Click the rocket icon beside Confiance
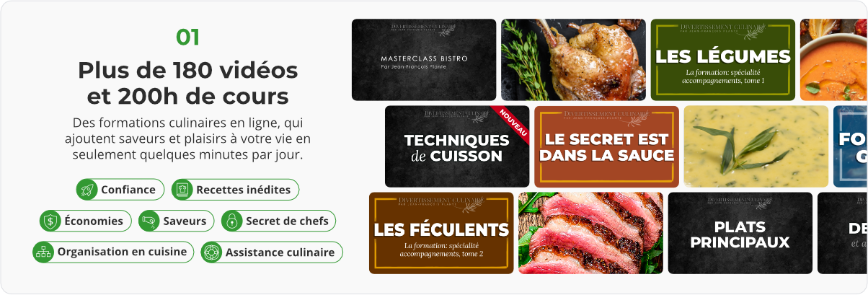The height and width of the screenshot is (295, 868). pyautogui.click(x=87, y=190)
